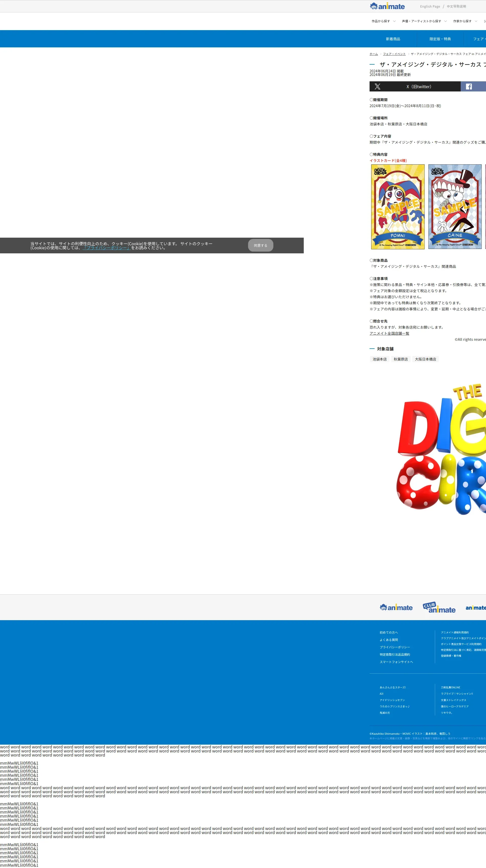
Task: Click 同意する on the cookie banner
Action: click(x=260, y=245)
